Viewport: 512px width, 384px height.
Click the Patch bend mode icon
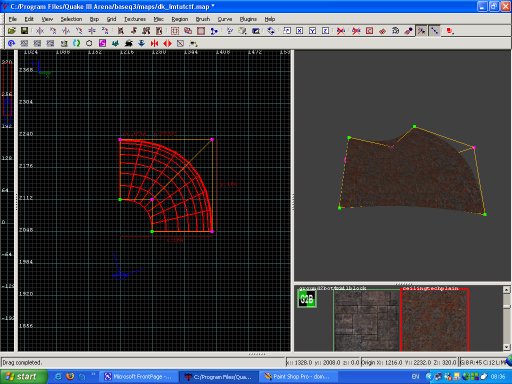pos(395,31)
